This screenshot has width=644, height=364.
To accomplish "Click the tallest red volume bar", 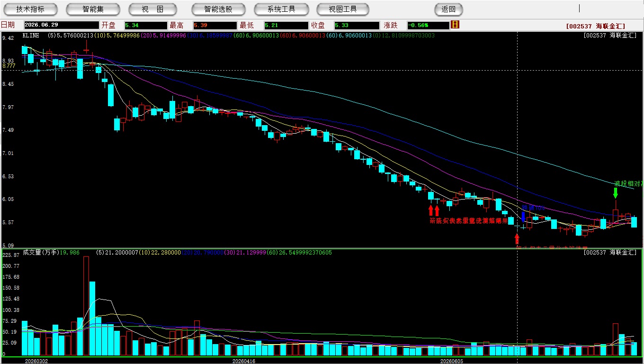I will 86,306.
